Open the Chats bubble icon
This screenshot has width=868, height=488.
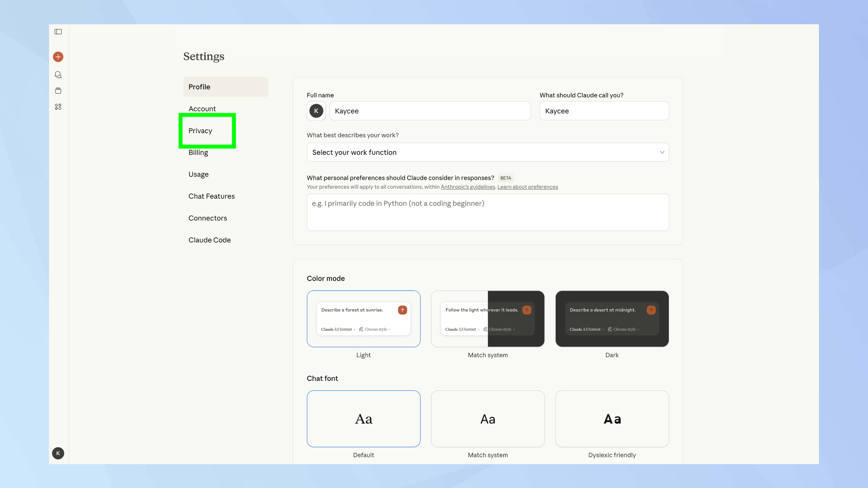click(x=58, y=75)
